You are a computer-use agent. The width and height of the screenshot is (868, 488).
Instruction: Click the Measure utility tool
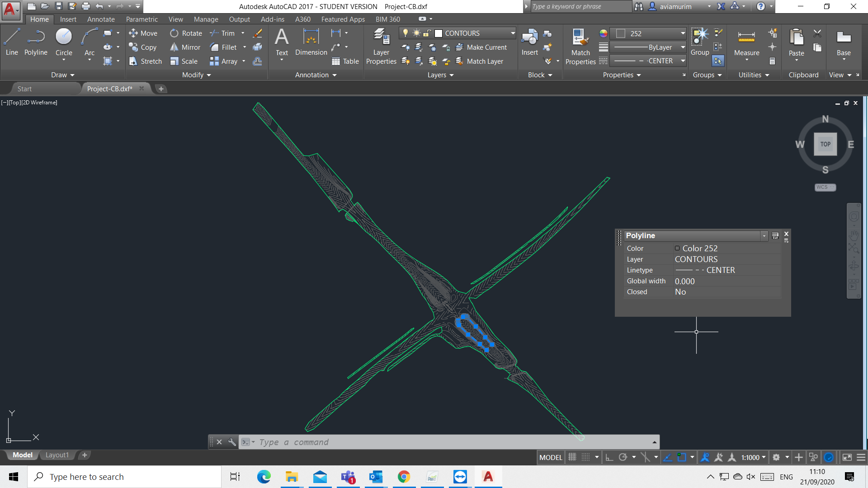point(746,42)
